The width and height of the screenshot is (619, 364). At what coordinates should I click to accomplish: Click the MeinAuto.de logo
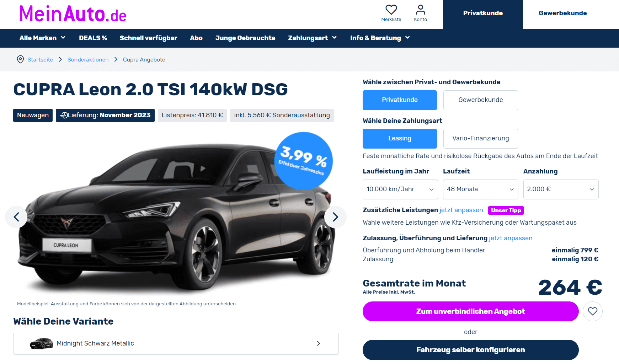(x=73, y=14)
